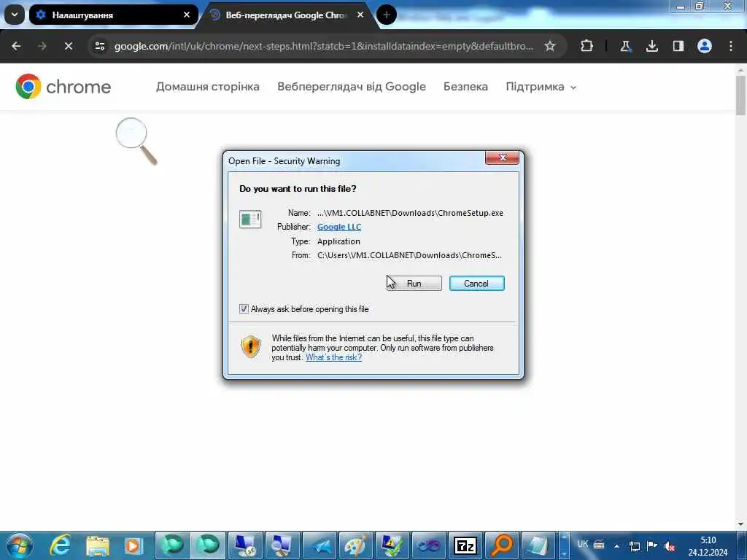Open the Extensions puzzle icon

(x=587, y=46)
